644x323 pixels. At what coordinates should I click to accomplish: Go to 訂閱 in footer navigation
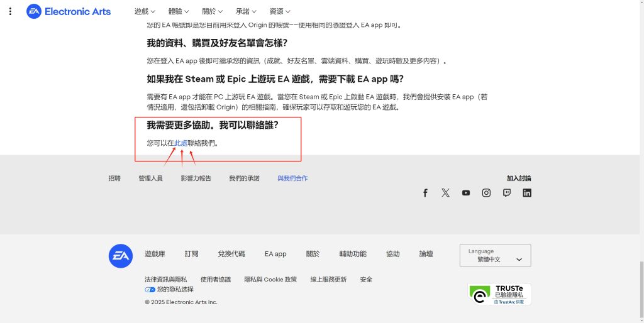[191, 254]
